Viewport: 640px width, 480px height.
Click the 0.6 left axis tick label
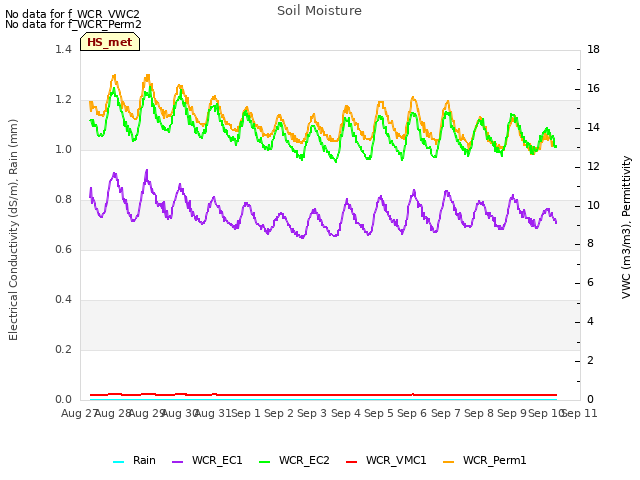point(63,249)
